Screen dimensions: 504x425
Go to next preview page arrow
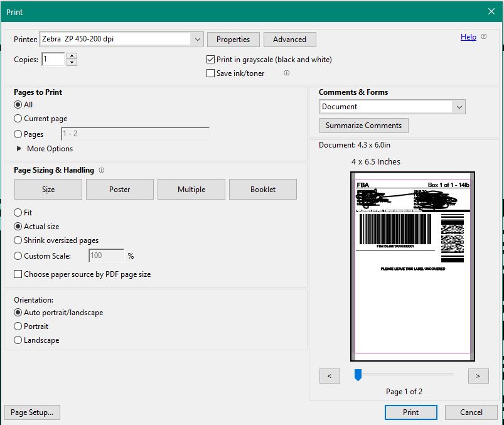pos(478,376)
